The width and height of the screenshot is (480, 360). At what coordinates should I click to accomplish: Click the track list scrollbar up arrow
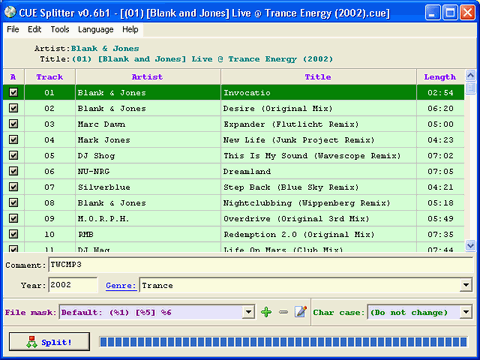click(x=470, y=75)
